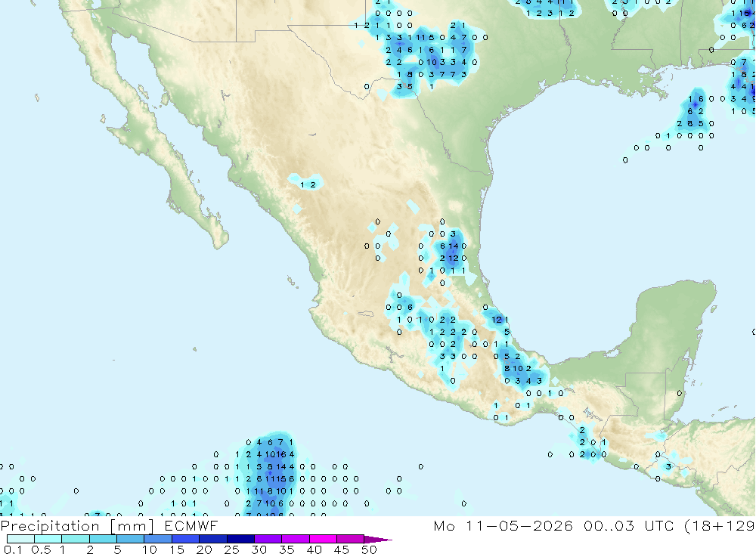Select the legend value '30'
Screen dimensions: 756x554
259,549
